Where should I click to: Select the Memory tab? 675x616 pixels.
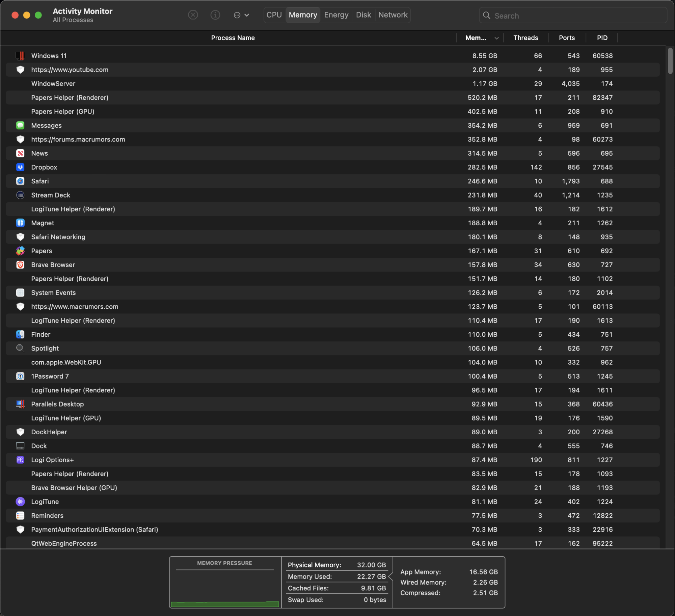[303, 15]
